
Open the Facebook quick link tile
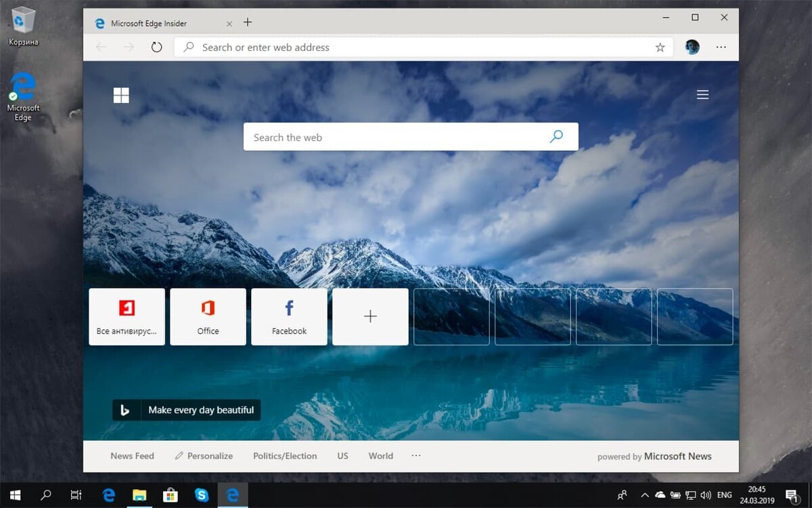[x=290, y=317]
